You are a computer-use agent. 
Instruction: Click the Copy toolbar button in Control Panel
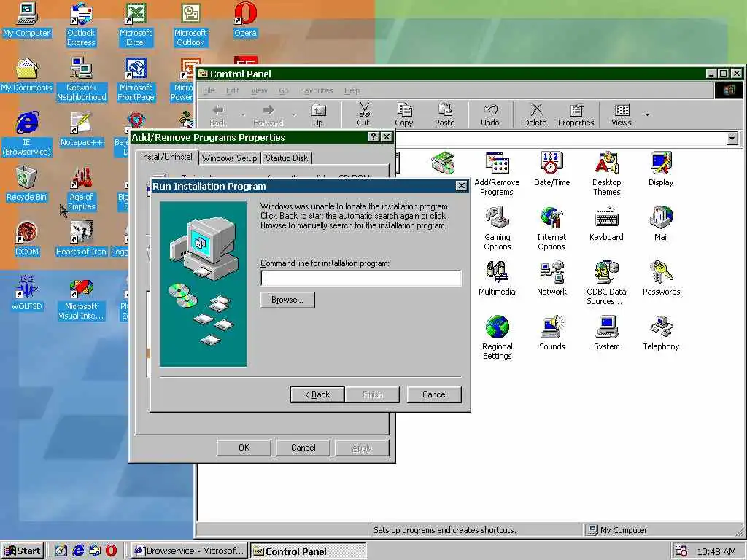coord(404,114)
